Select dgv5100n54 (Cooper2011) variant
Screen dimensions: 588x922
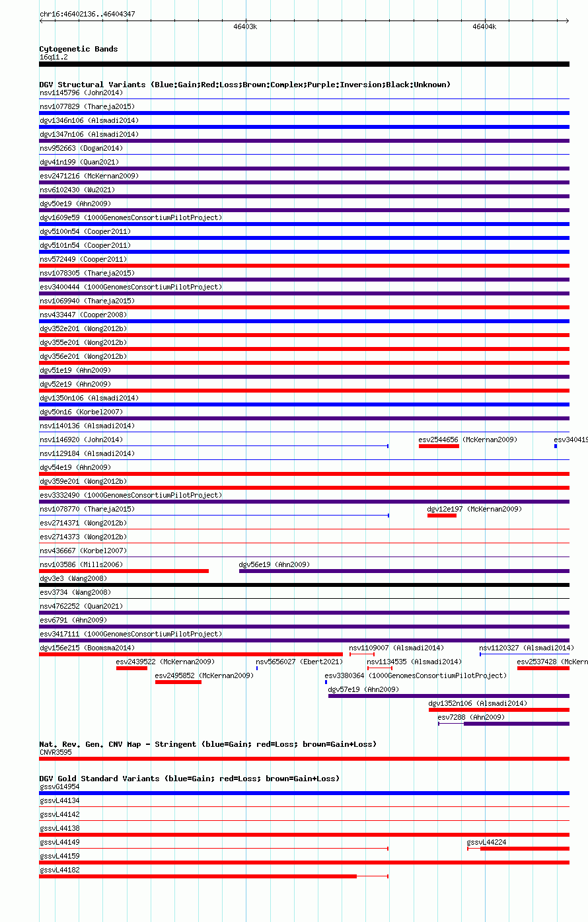tap(85, 231)
